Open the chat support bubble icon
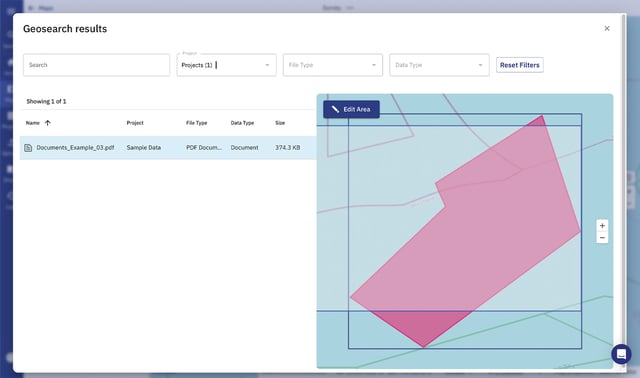Viewport: 640px width, 378px height. coord(621,354)
